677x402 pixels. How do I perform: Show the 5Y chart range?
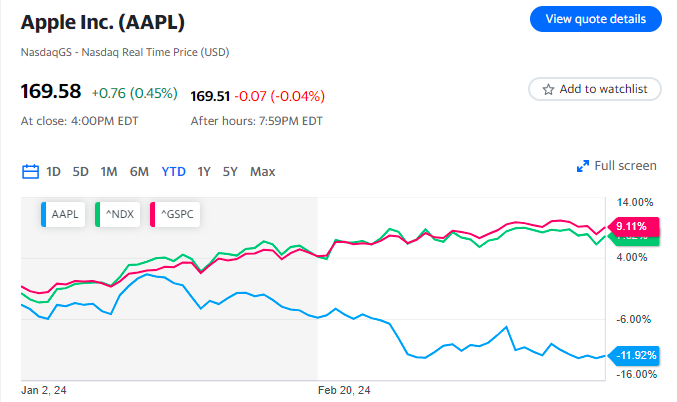point(230,171)
